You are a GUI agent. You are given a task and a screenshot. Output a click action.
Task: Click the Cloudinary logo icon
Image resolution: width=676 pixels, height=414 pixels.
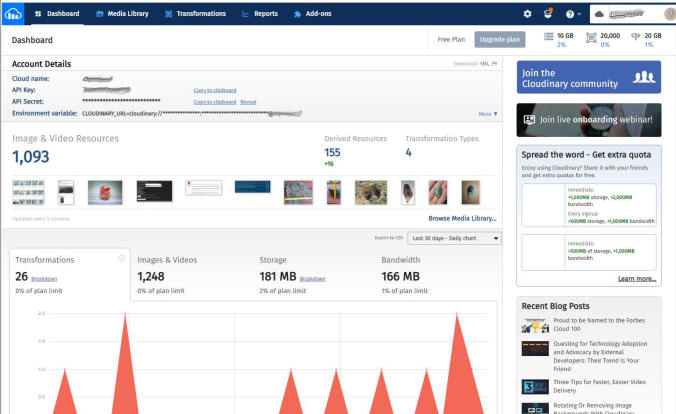coord(13,14)
